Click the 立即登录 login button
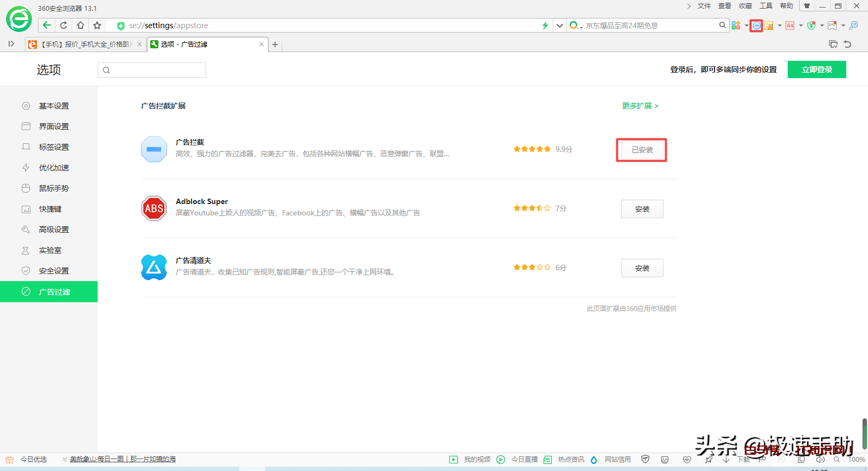Viewport: 868px width, 471px height. coord(816,69)
